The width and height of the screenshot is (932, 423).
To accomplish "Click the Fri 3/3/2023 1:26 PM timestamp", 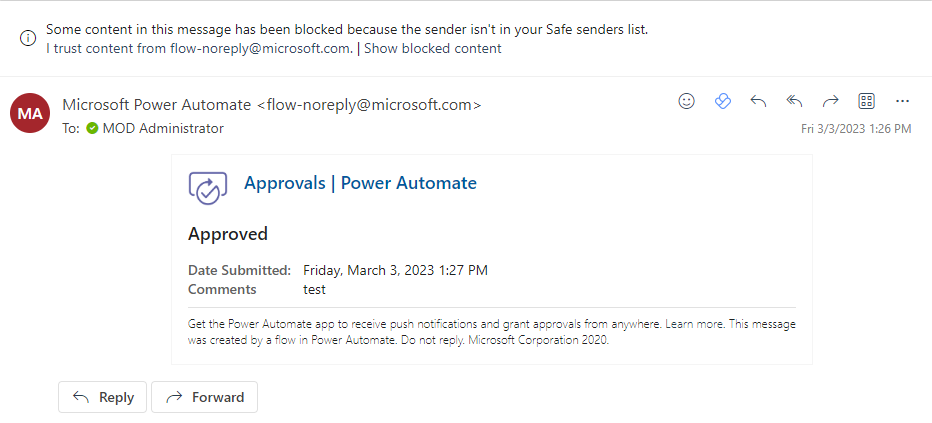I will pos(856,129).
